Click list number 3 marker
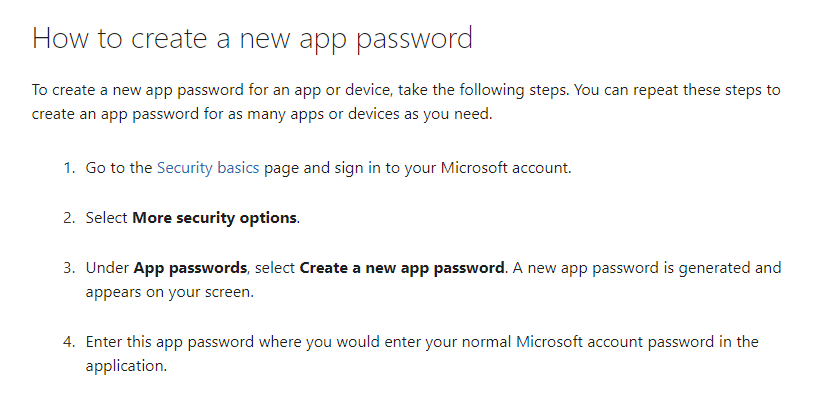Image resolution: width=818 pixels, height=399 pixels. click(x=69, y=268)
